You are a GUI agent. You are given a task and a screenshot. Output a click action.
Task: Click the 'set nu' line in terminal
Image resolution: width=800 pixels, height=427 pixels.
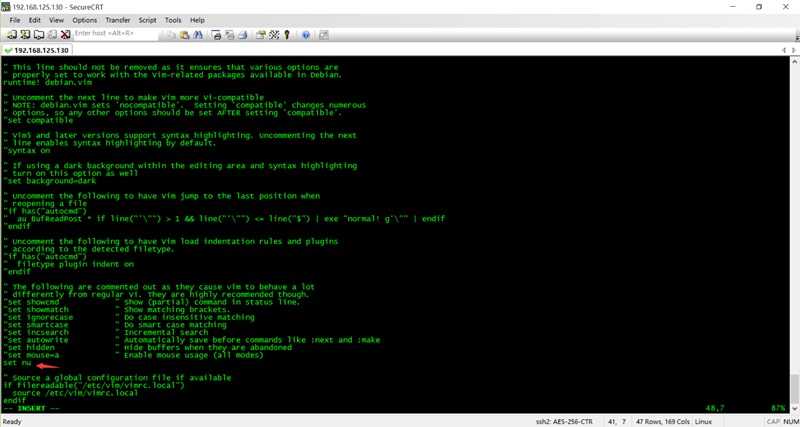tap(17, 363)
